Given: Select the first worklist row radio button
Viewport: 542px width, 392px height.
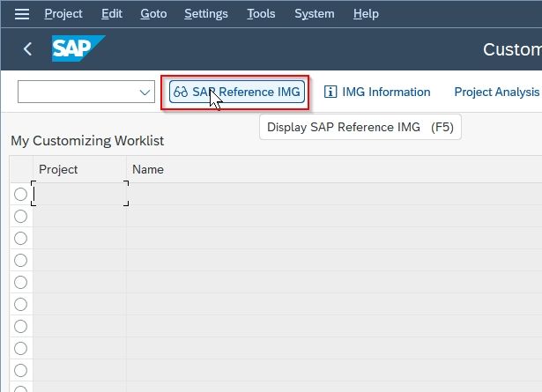Looking at the screenshot, I should coord(21,194).
